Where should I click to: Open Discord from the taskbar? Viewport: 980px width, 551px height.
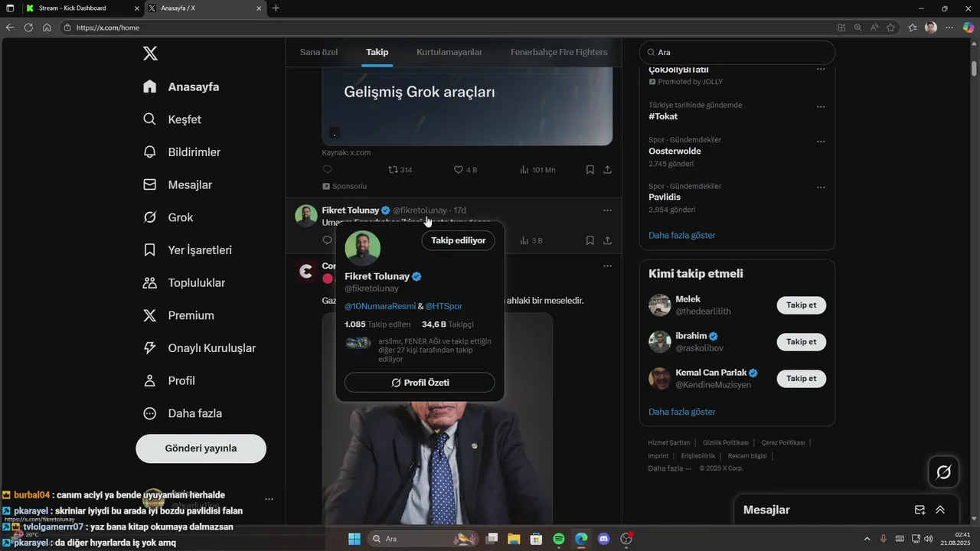point(603,539)
